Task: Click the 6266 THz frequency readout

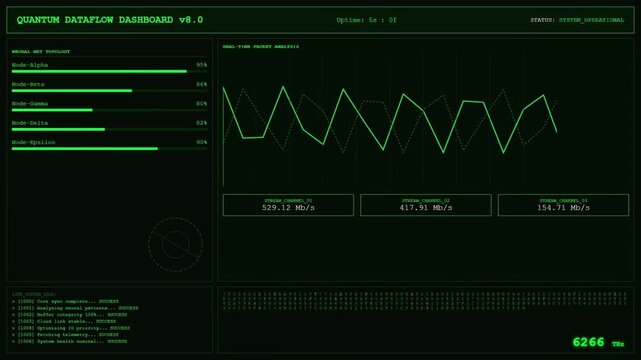Action: (x=598, y=342)
